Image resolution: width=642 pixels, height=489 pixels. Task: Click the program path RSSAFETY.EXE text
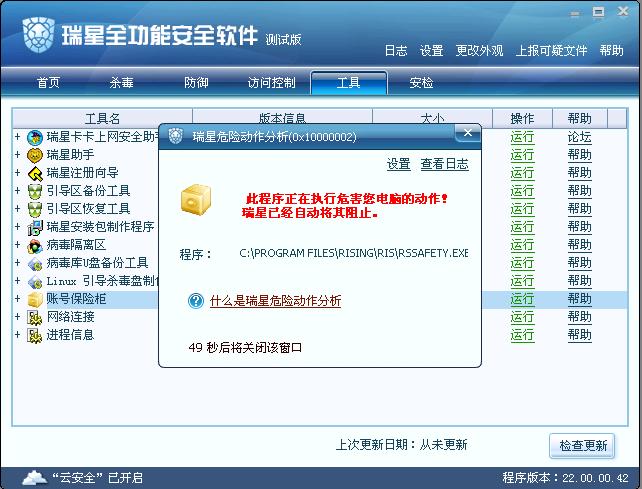click(x=353, y=254)
